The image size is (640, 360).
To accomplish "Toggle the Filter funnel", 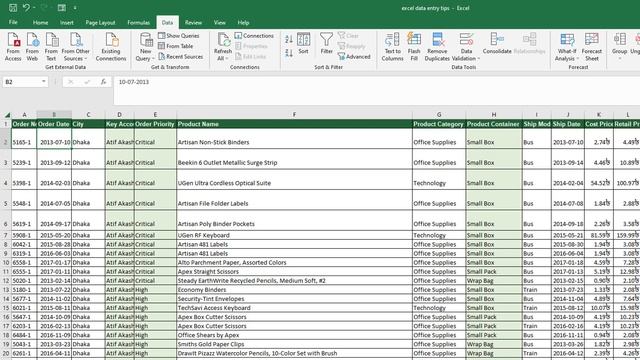I will (x=327, y=43).
